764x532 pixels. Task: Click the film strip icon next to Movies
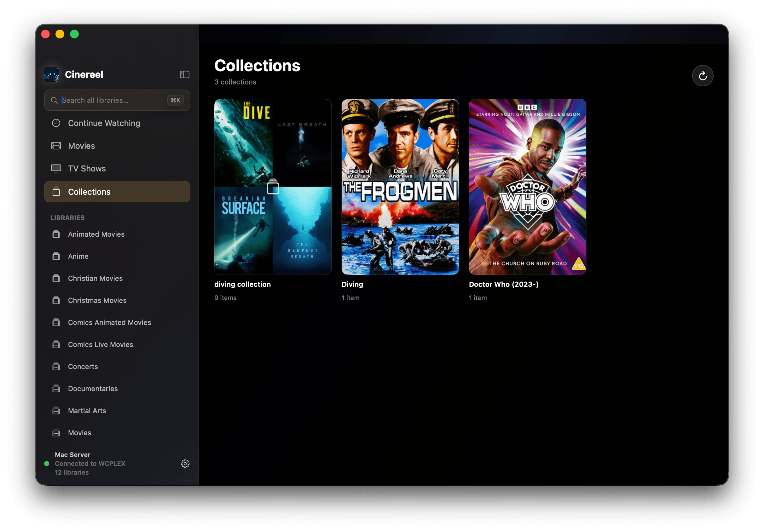click(x=56, y=146)
